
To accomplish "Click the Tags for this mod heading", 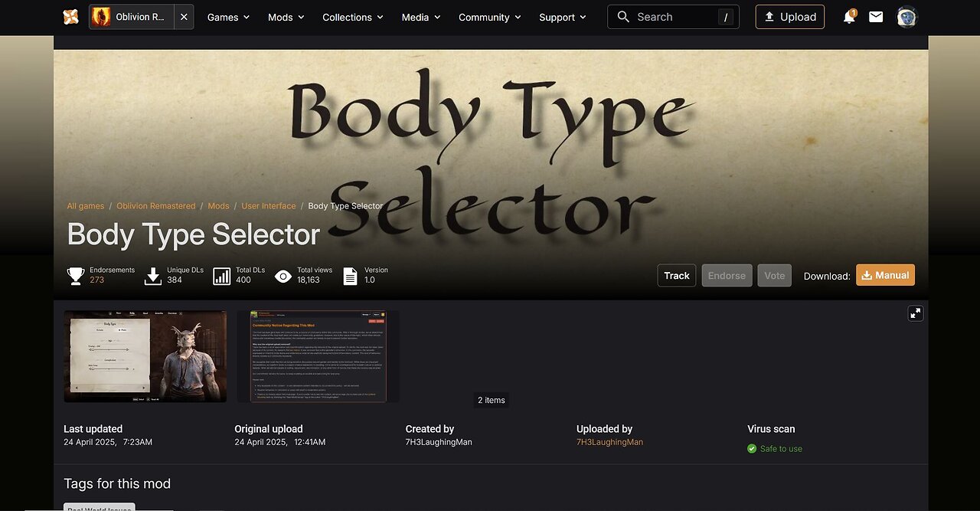I will tap(117, 483).
